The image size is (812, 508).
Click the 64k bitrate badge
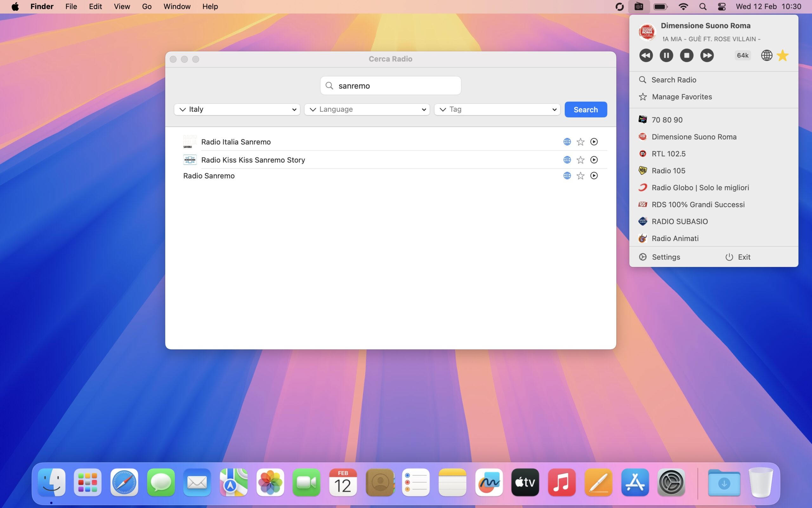pyautogui.click(x=742, y=56)
